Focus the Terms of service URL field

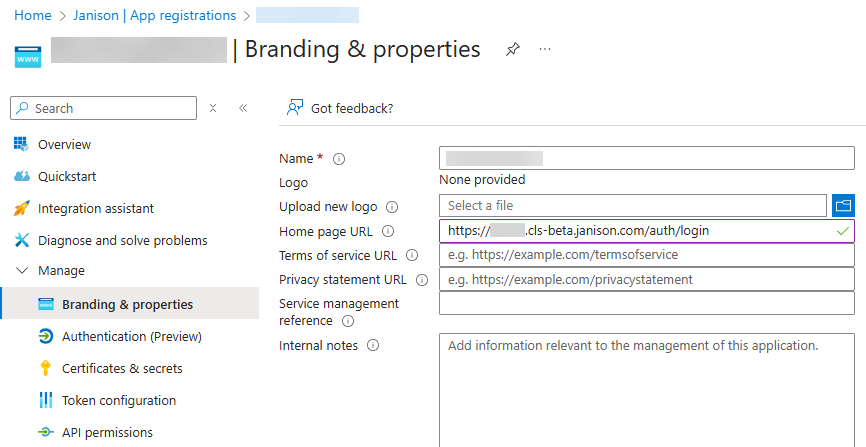point(646,256)
